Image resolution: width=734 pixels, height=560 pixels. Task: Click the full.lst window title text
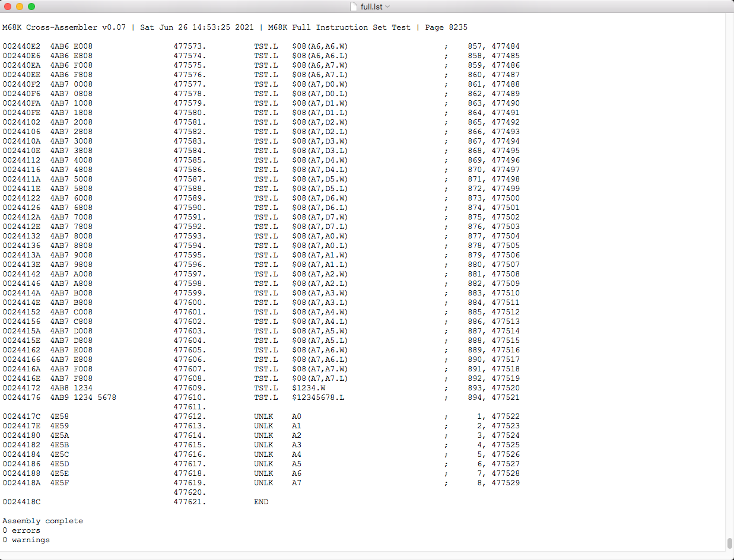tap(371, 7)
